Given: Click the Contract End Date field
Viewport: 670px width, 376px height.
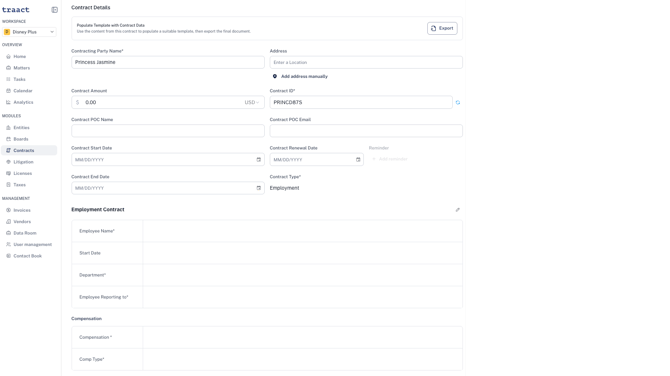Looking at the screenshot, I should pos(168,188).
